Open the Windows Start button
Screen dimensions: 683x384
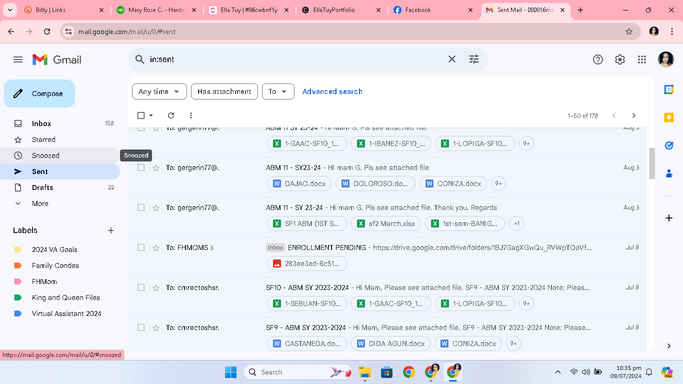[x=230, y=372]
